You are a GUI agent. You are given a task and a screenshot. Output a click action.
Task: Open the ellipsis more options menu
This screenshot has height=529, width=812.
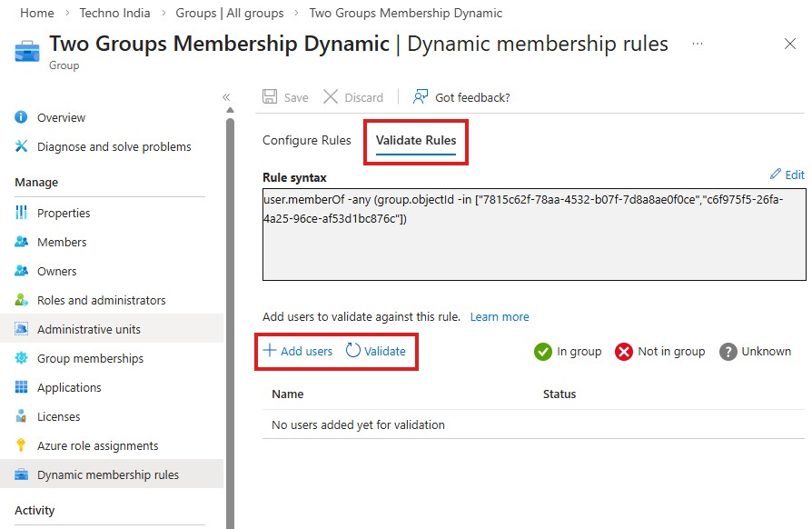click(696, 44)
